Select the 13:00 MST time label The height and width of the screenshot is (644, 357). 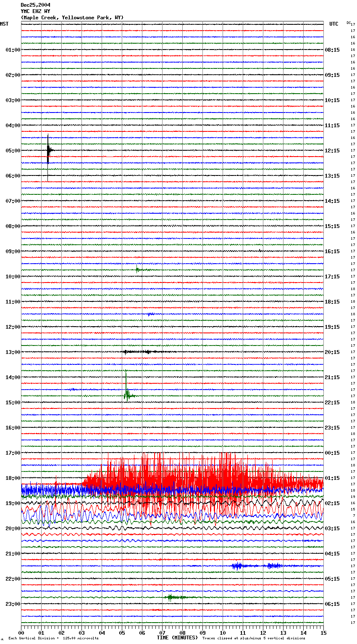tap(13, 352)
